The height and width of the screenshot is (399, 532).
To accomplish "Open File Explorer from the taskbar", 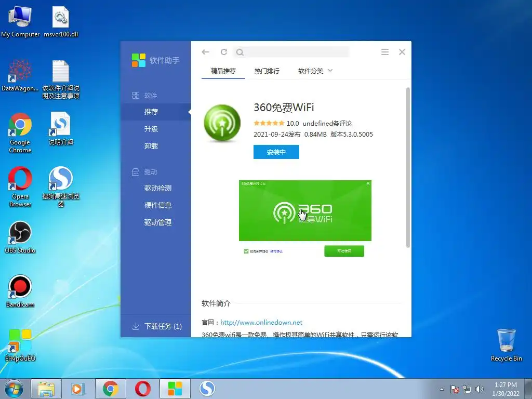I will tap(46, 389).
